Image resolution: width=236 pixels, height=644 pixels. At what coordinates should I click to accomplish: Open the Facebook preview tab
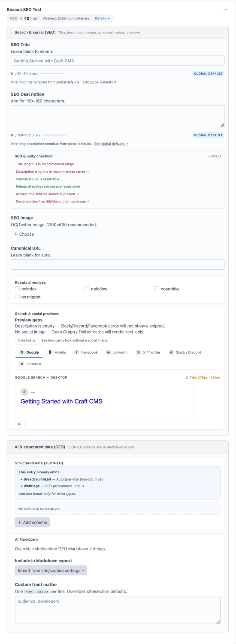click(x=86, y=352)
